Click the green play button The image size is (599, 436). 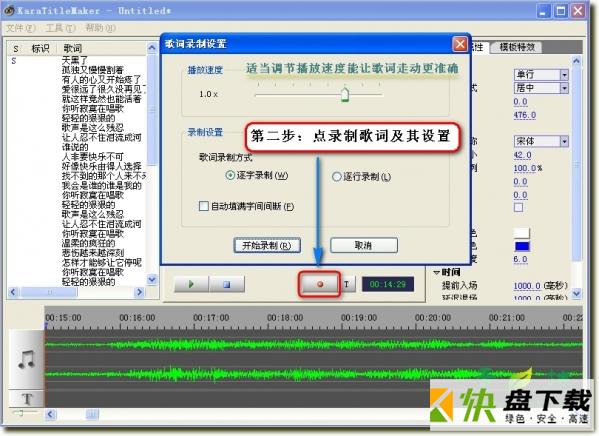191,284
